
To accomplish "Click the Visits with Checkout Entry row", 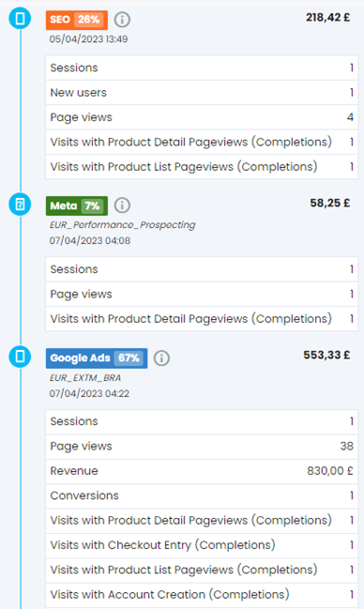I will coord(202,545).
